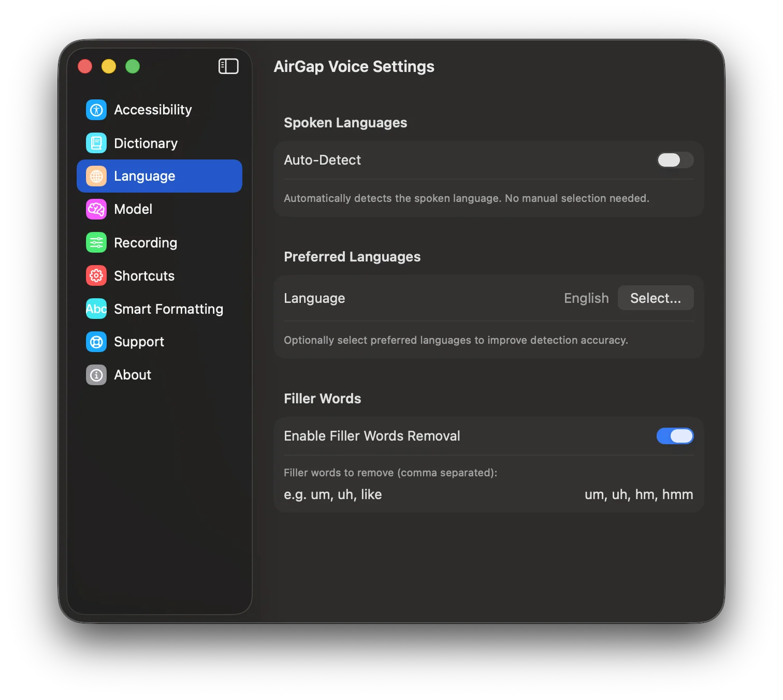Toggle the sidebar visibility button
The width and height of the screenshot is (783, 700).
click(x=228, y=66)
